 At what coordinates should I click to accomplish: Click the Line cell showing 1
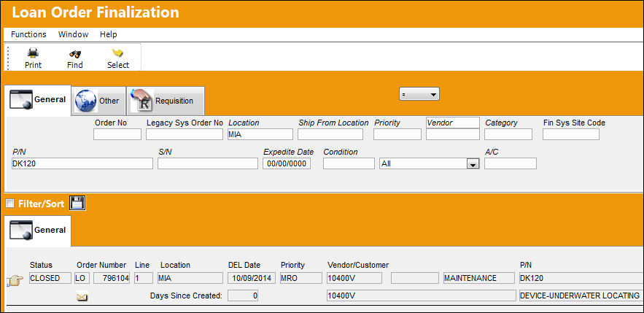click(x=144, y=278)
